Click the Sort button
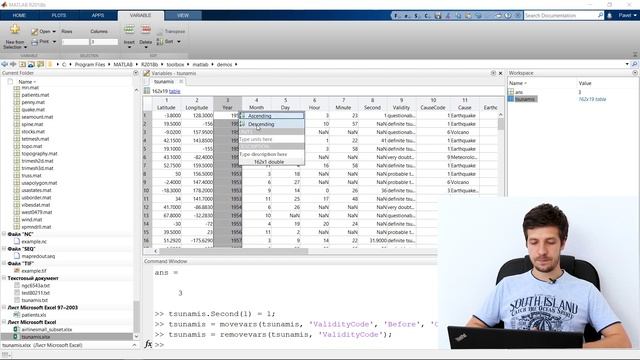 [x=165, y=42]
